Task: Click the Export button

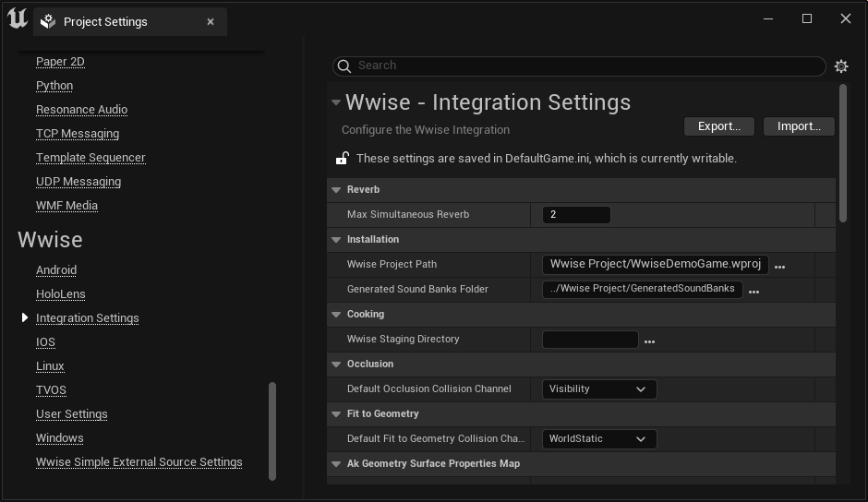Action: pyautogui.click(x=718, y=126)
